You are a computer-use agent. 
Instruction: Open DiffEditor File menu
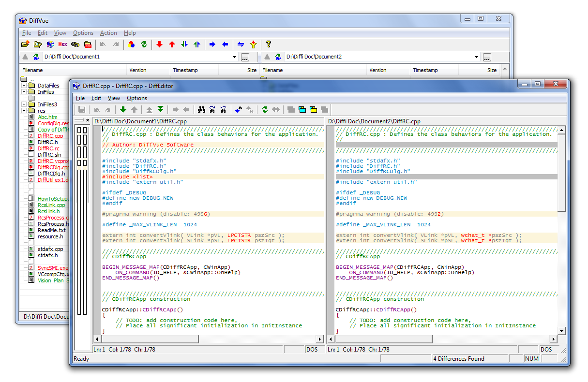click(x=80, y=98)
